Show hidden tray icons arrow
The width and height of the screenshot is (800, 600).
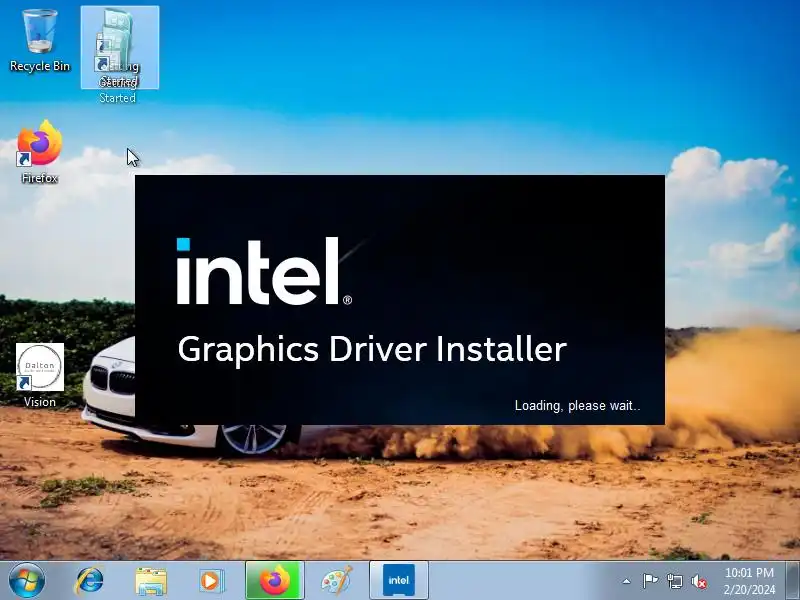point(627,581)
